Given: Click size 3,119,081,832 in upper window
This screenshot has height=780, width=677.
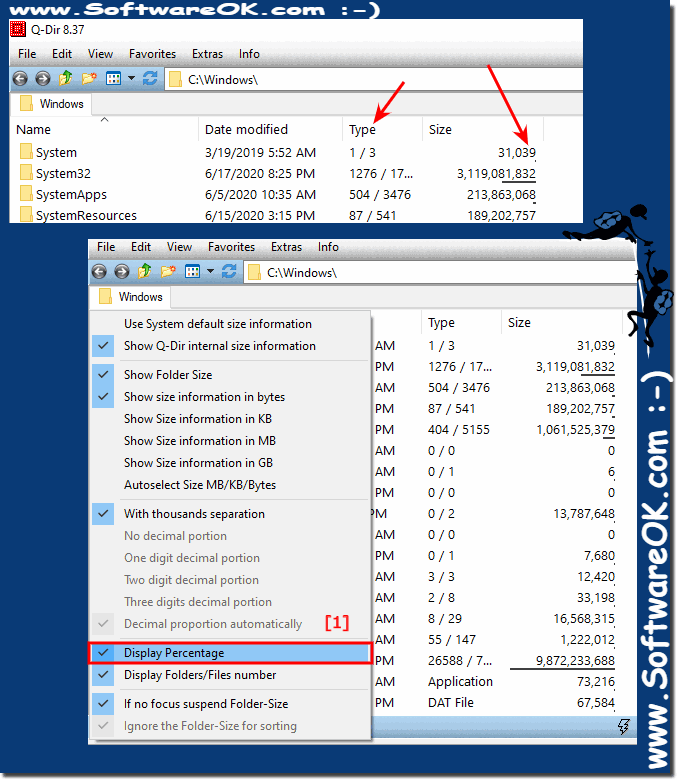Looking at the screenshot, I should coord(496,174).
